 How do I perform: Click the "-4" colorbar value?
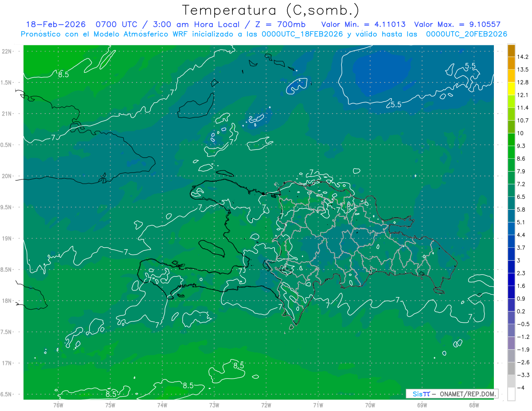pyautogui.click(x=520, y=388)
